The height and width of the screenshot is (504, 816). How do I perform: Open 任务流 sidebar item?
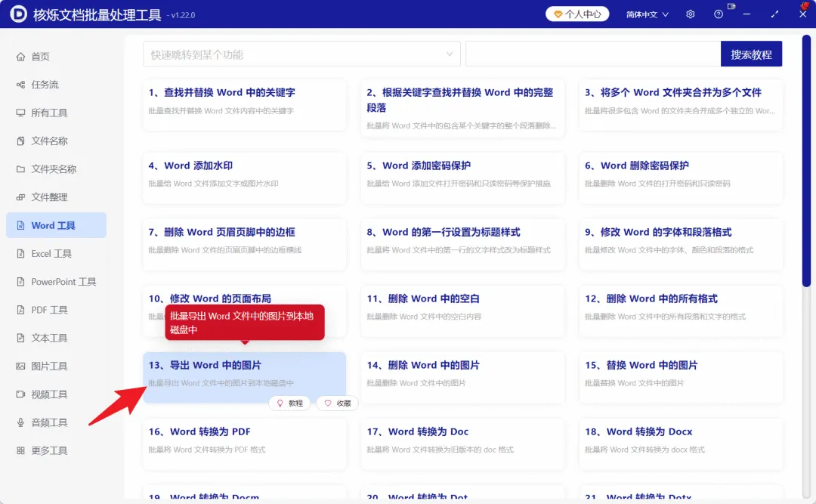56,85
